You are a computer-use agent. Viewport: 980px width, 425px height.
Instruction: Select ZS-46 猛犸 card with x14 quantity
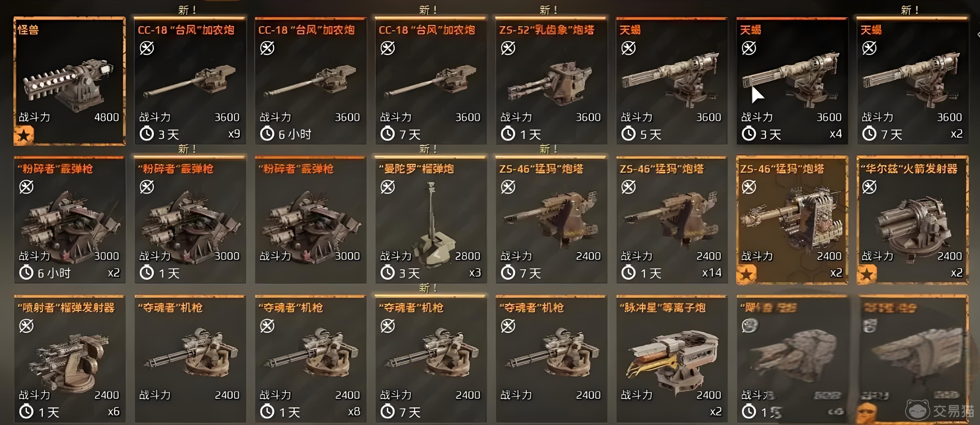click(672, 220)
